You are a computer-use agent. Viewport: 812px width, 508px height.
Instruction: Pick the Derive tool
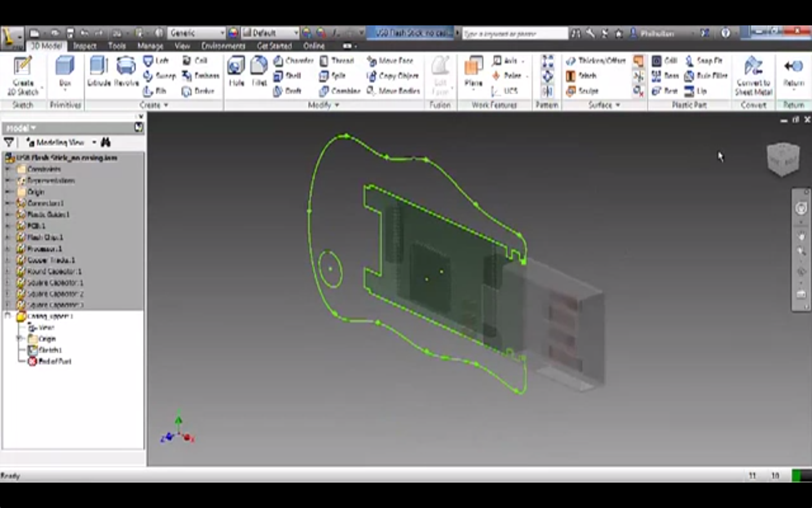click(x=198, y=91)
